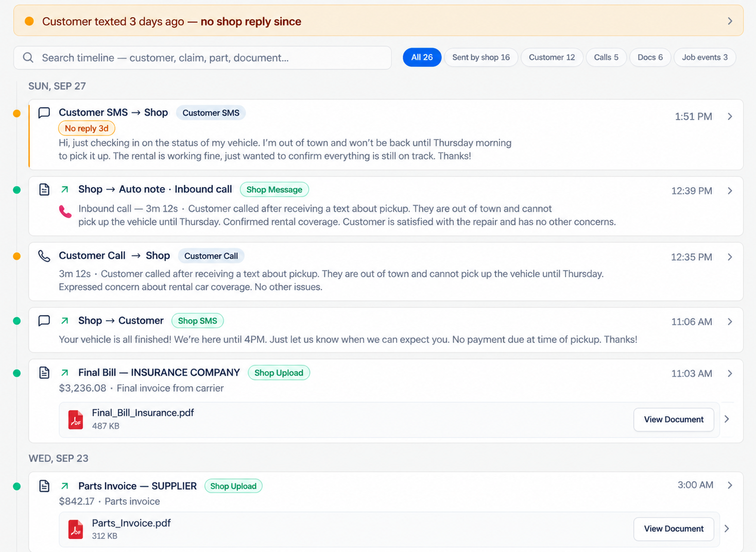Expand Customer SMS entry at 1:51 PM
756x552 pixels.
point(730,116)
